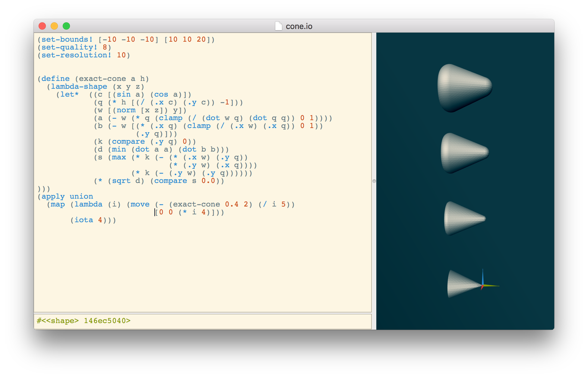The height and width of the screenshot is (378, 588).
Task: Click the pane splitter handle between editor and viewport
Action: [374, 181]
